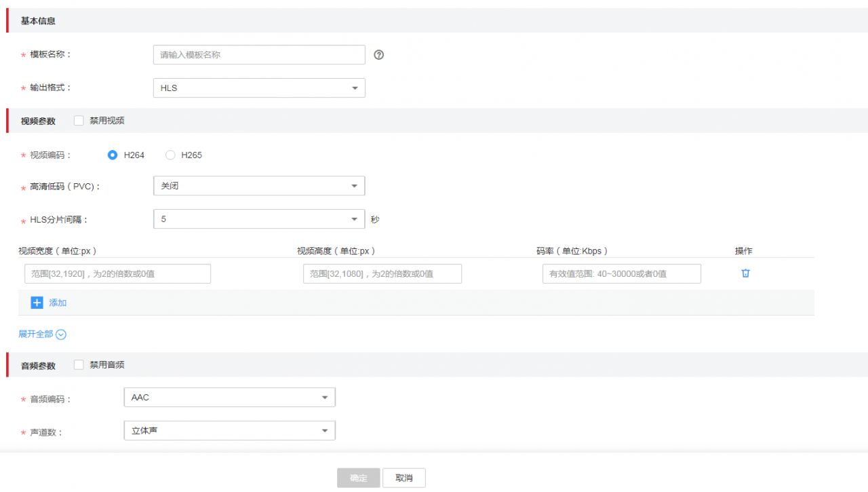Click the 音频编码 label

(x=51, y=399)
